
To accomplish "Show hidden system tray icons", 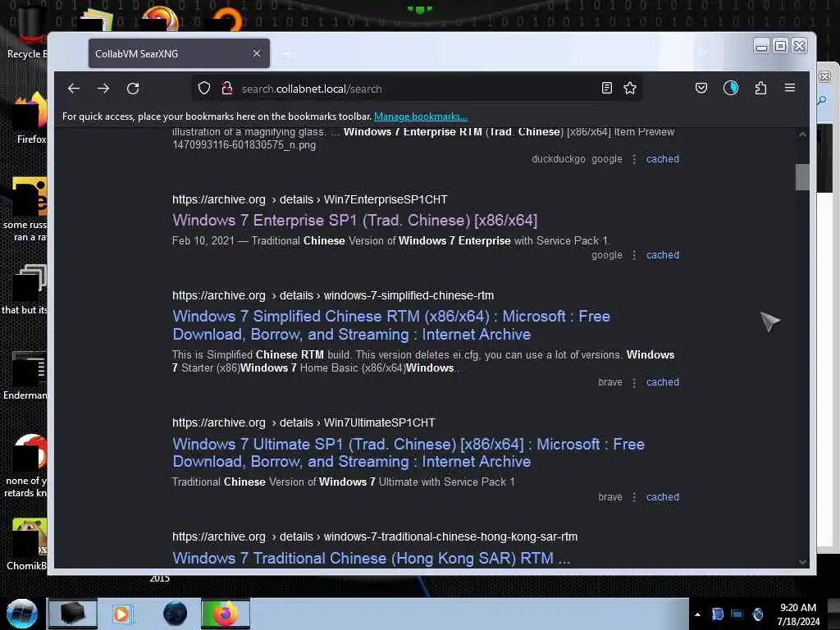I will (697, 614).
